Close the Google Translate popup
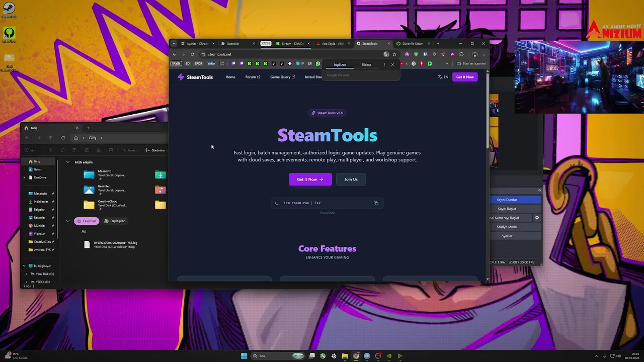 coord(392,64)
